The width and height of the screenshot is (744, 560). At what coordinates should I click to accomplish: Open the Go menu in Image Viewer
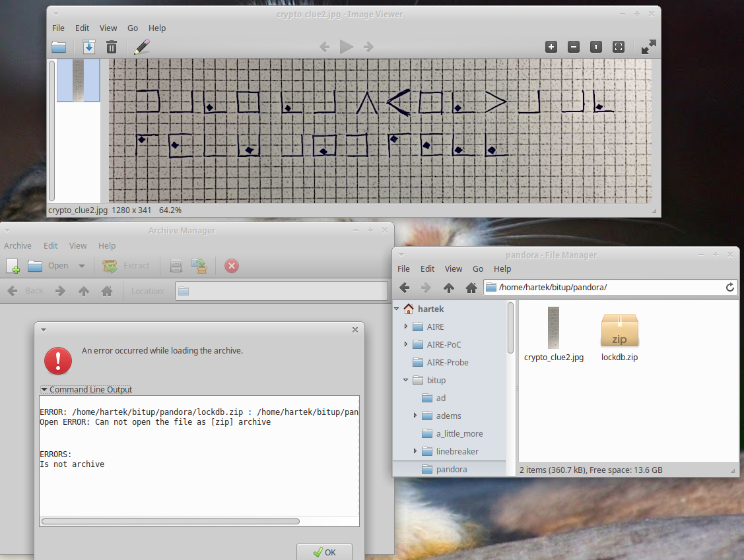pos(133,28)
